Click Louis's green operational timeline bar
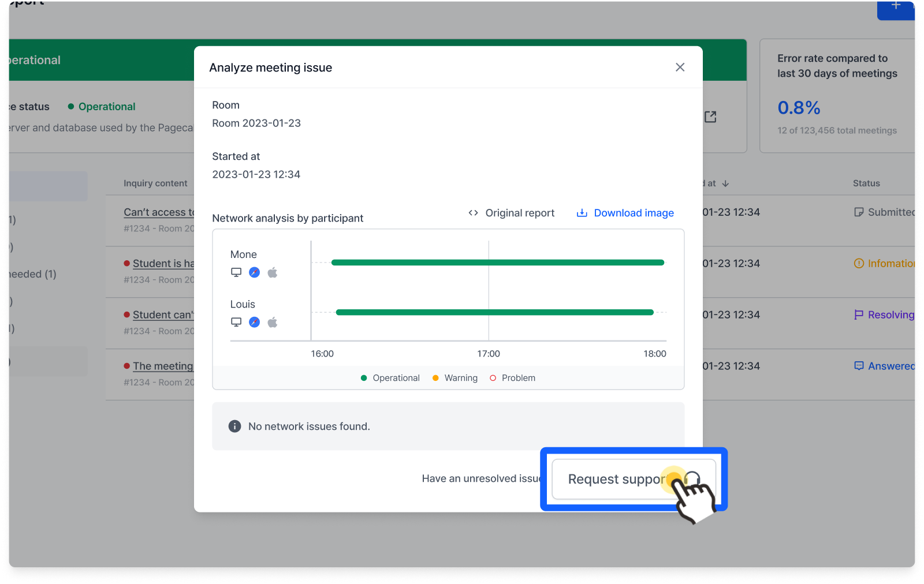Viewport: 924px width, 584px height. pyautogui.click(x=495, y=312)
